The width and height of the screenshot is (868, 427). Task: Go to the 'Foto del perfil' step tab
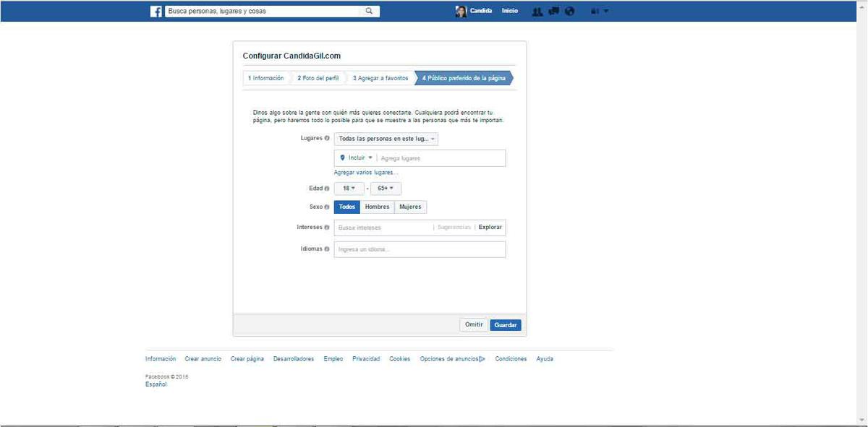tap(318, 78)
